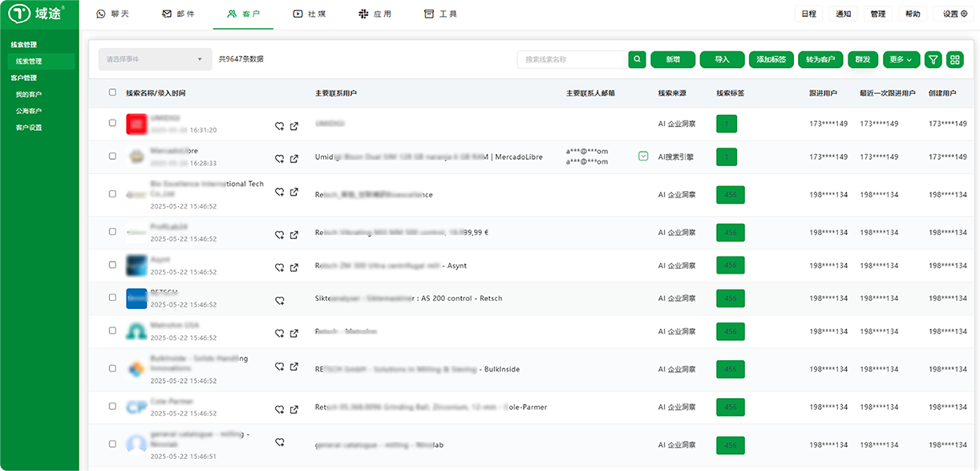980x471 pixels.
Task: Tick the select-all checkbox in table header
Action: click(112, 92)
